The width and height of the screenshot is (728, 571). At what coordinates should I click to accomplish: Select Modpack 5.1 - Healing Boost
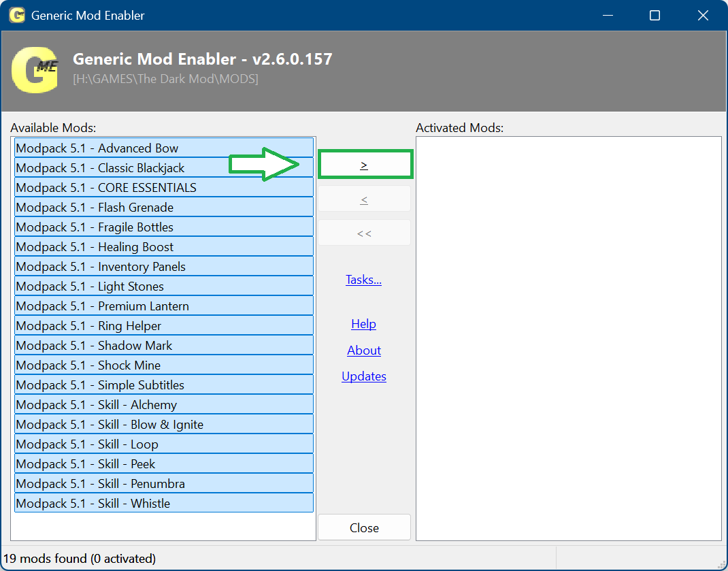point(164,246)
